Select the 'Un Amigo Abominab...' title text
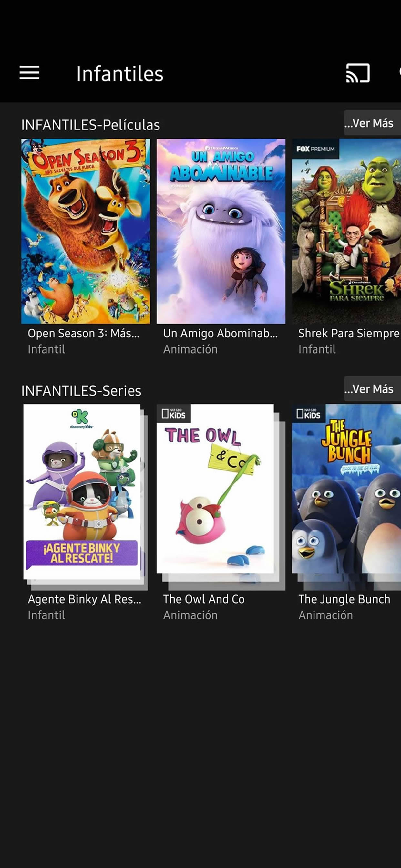Screen dimensions: 401x868 (221, 333)
